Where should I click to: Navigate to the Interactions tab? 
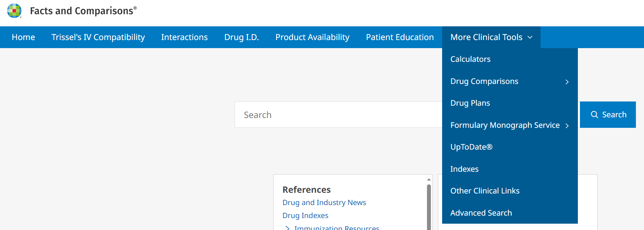tap(184, 37)
